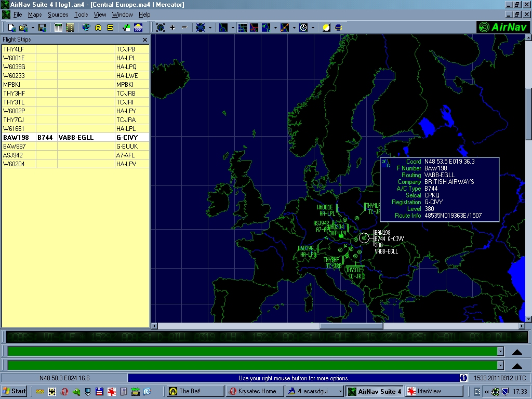
Task: Open the Maps menu
Action: (35, 15)
